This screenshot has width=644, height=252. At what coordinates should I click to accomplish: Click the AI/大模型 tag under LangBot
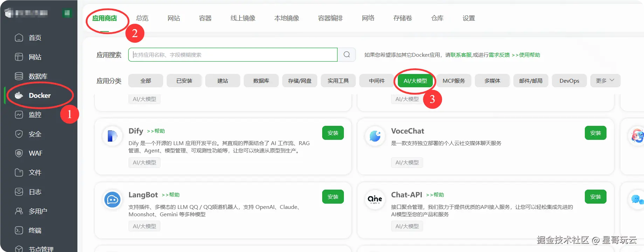coord(144,226)
